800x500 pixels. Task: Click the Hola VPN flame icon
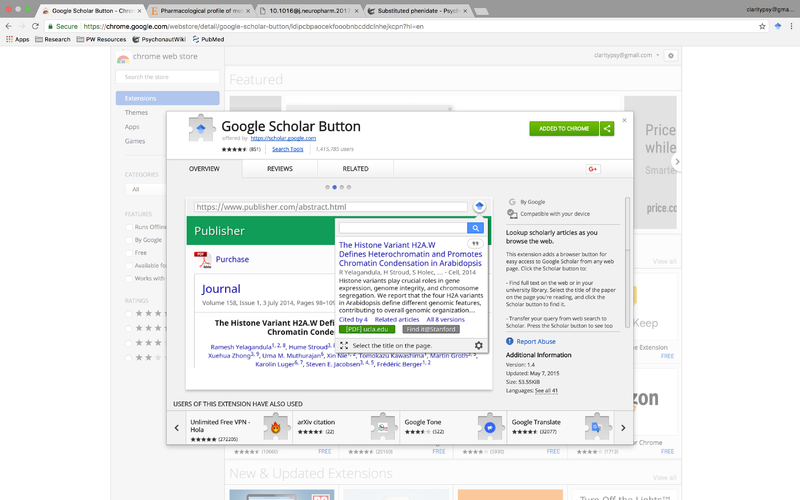point(275,427)
